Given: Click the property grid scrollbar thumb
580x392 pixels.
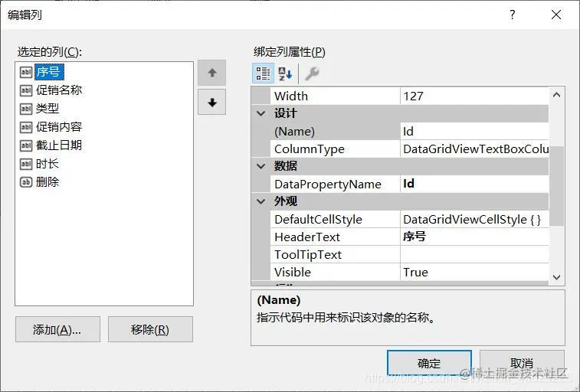Looking at the screenshot, I should tap(557, 185).
